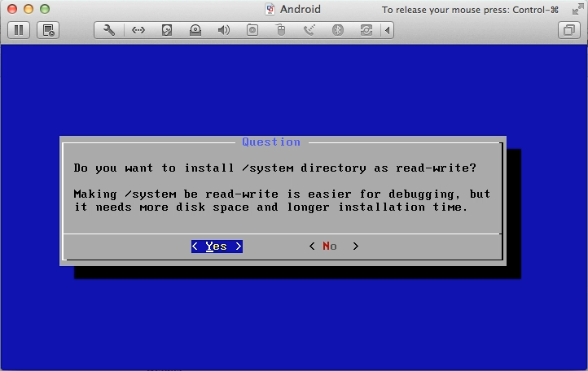Enter Unity view with window icon
This screenshot has height=371, width=588.
click(569, 30)
